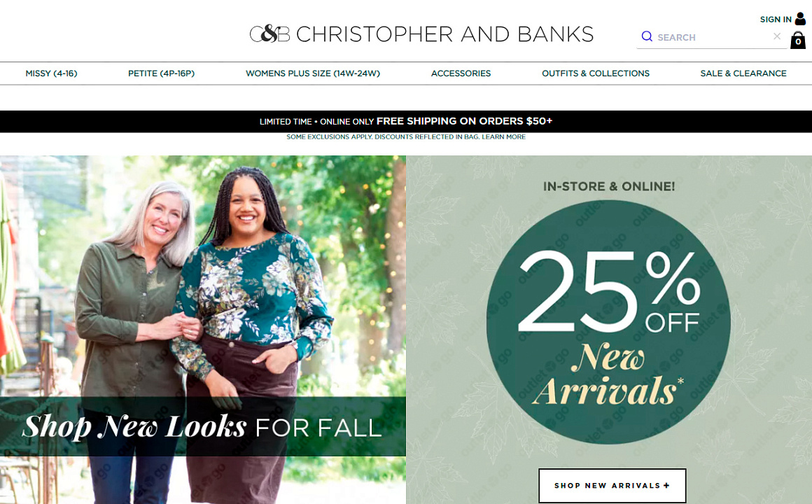Open the Sale & Clearance menu
This screenshot has width=812, height=504.
[743, 73]
